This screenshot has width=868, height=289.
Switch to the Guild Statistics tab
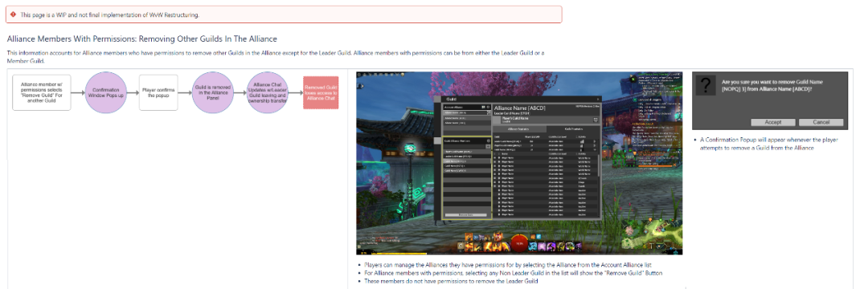[574, 128]
